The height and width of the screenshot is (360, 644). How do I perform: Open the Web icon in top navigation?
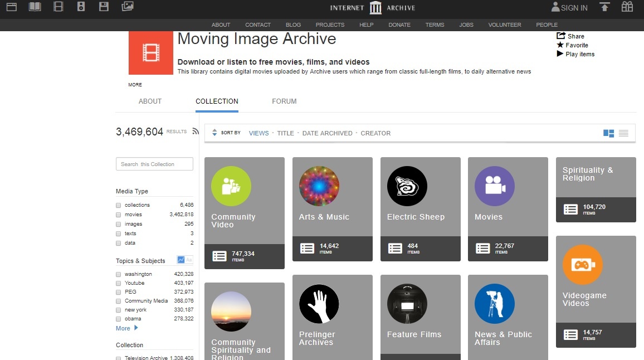click(12, 7)
